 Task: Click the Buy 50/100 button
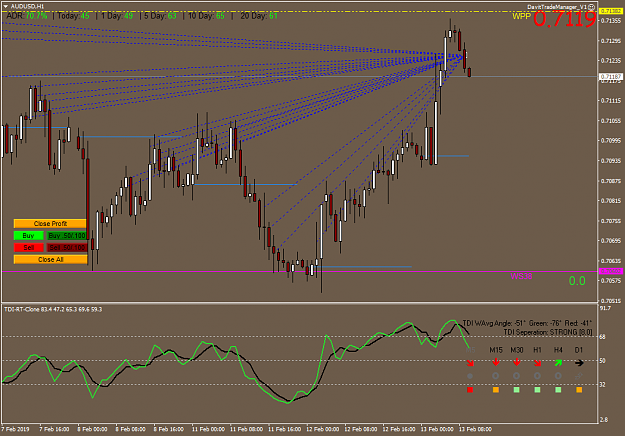pyautogui.click(x=67, y=236)
